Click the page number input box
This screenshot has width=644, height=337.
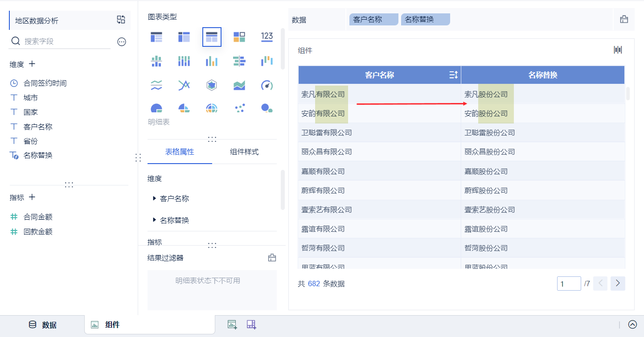pyautogui.click(x=569, y=284)
